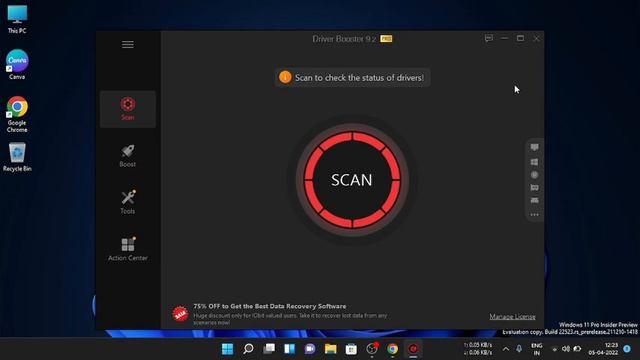640x360 pixels.
Task: Click the Driver Booster taskbar icon
Action: click(x=413, y=349)
